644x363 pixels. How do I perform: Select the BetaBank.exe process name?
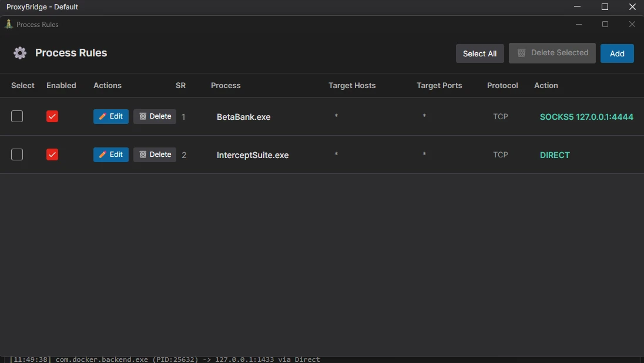coord(243,117)
